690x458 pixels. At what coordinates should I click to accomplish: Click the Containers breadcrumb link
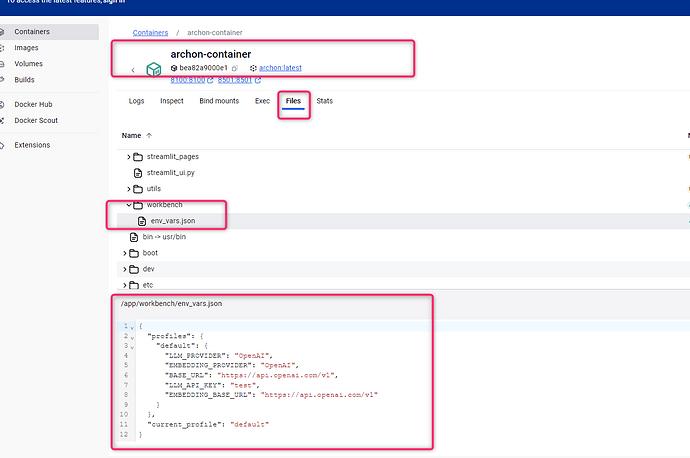coord(150,33)
